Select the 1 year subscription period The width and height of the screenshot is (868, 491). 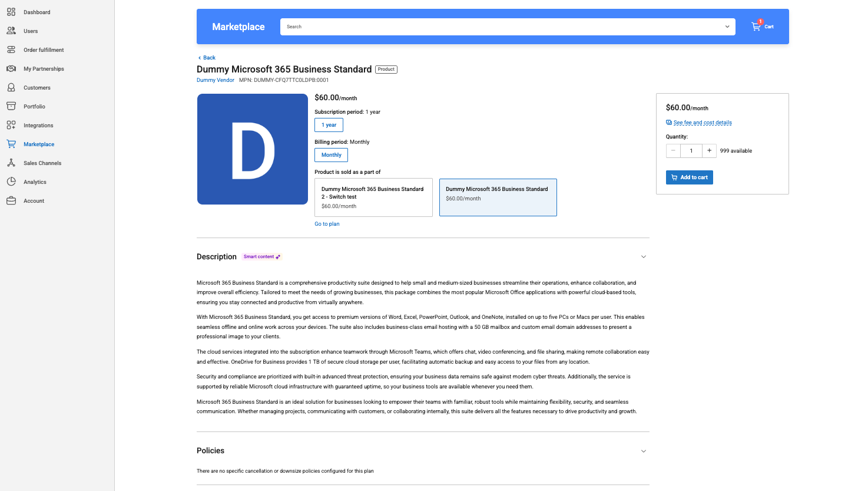tap(329, 125)
